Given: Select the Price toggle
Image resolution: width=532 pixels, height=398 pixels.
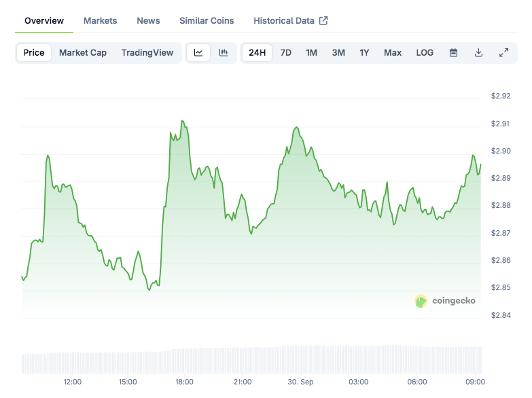Looking at the screenshot, I should (x=34, y=53).
